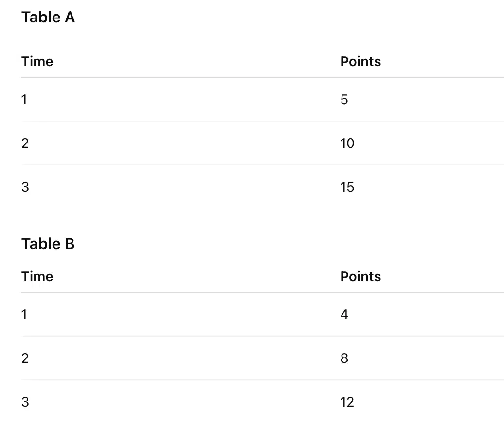Click the Table A header divider line
This screenshot has height=430, width=504.
(x=262, y=77)
